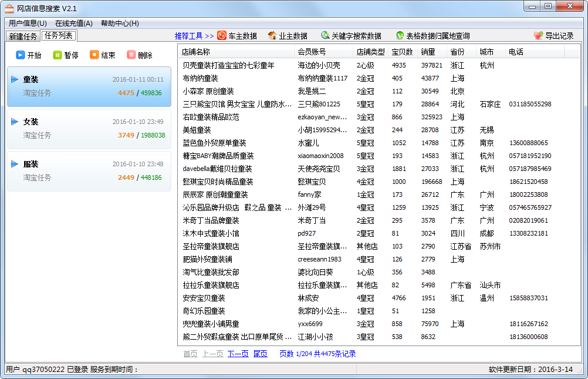Click the orange 结束 (End) icon

pyautogui.click(x=94, y=55)
